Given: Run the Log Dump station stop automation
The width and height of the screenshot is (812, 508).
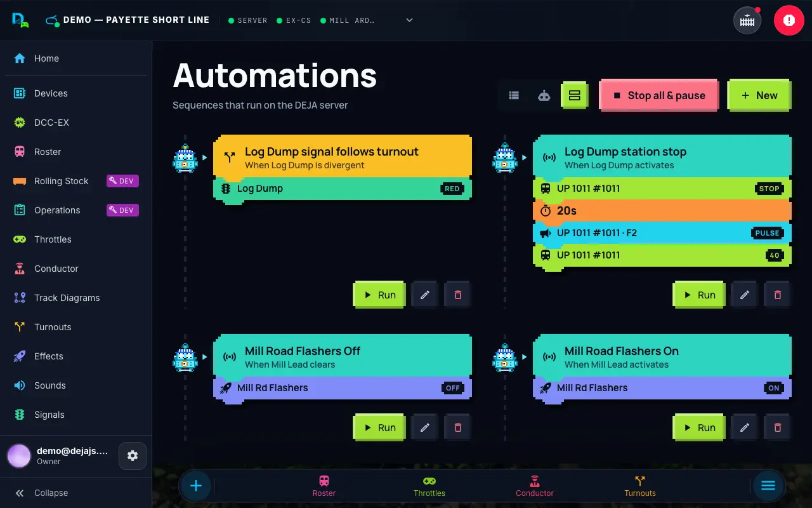Looking at the screenshot, I should point(699,295).
